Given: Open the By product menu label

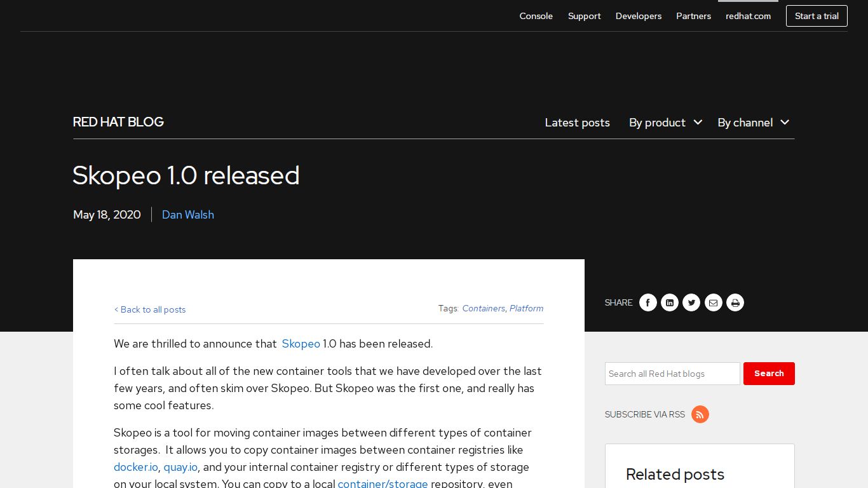Looking at the screenshot, I should [657, 123].
